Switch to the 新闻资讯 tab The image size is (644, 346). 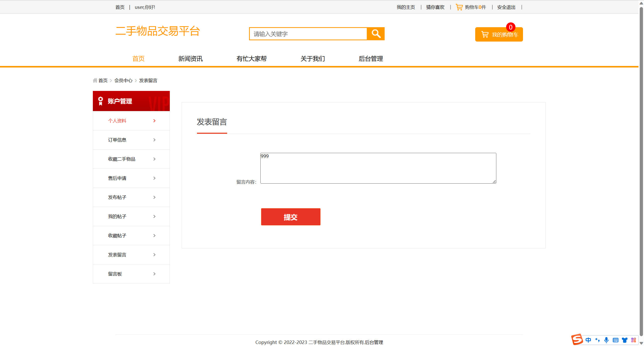click(x=190, y=59)
